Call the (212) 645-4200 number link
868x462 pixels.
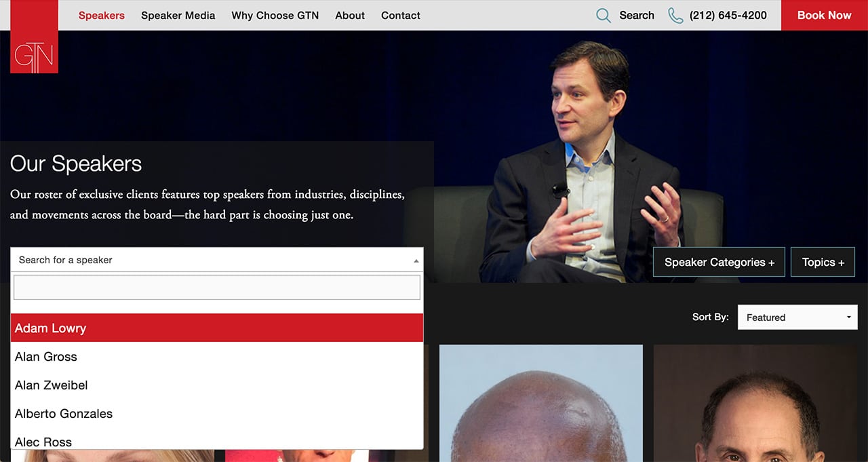tap(728, 16)
